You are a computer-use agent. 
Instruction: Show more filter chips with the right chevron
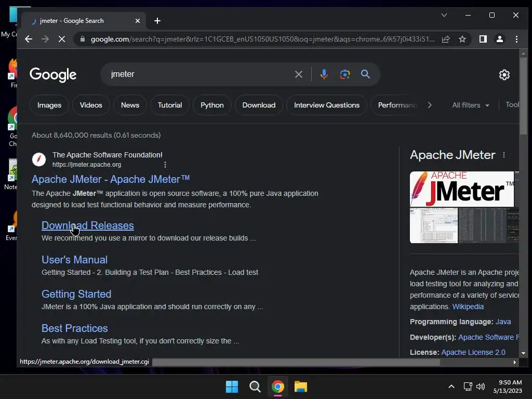tap(430, 105)
